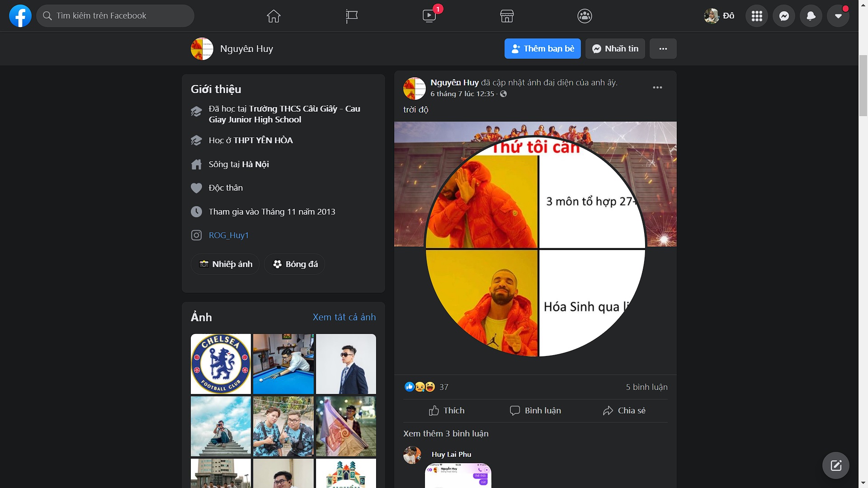Click Nguyễn Huy name in post header
The width and height of the screenshot is (868, 488).
(454, 82)
